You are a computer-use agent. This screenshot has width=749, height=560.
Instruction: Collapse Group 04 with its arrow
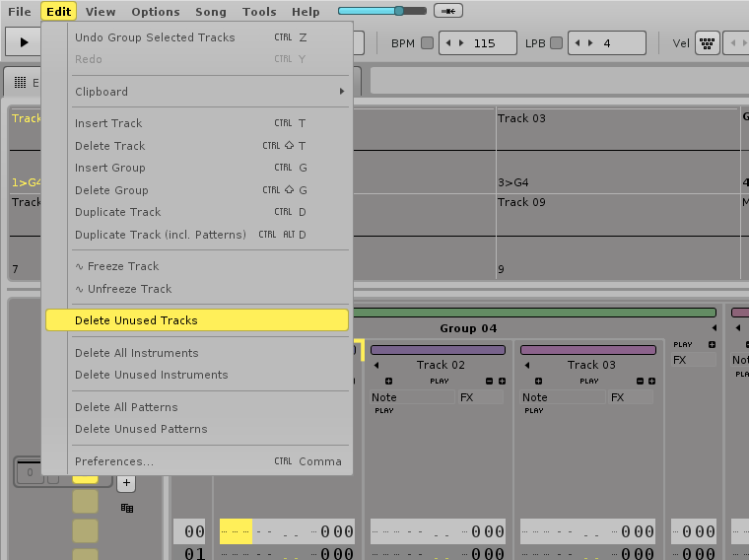[715, 327]
